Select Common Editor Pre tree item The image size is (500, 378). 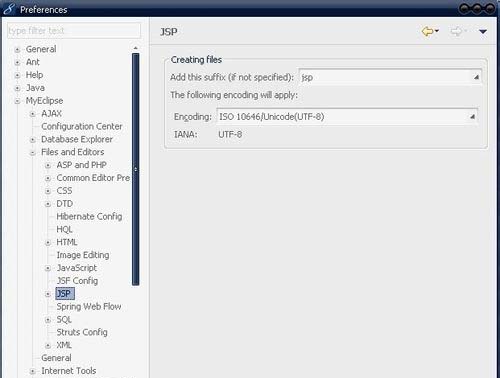point(93,178)
